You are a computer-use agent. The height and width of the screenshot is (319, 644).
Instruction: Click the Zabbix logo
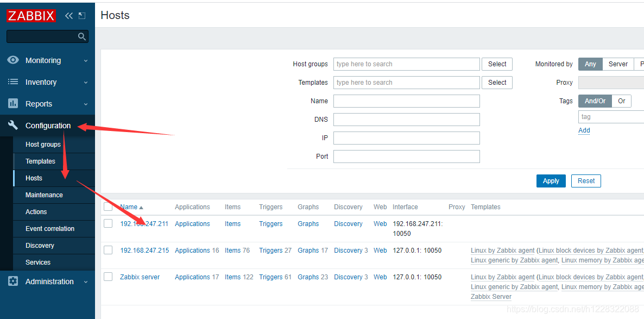(31, 16)
